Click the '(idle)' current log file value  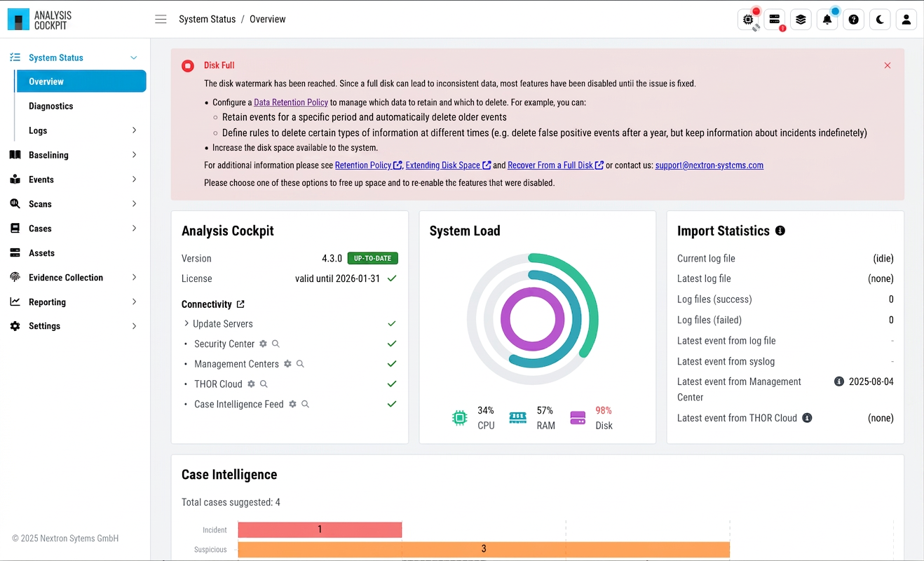[x=883, y=258]
